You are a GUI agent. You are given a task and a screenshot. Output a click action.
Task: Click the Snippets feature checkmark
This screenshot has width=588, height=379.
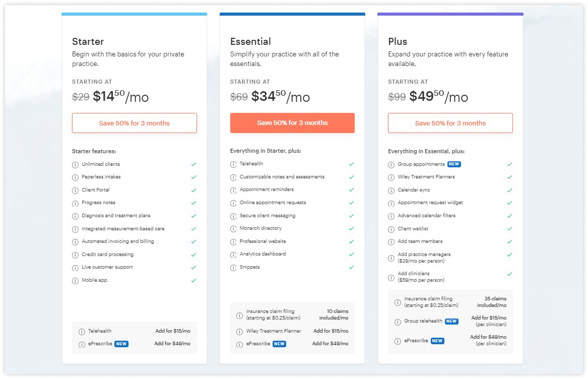[351, 268]
